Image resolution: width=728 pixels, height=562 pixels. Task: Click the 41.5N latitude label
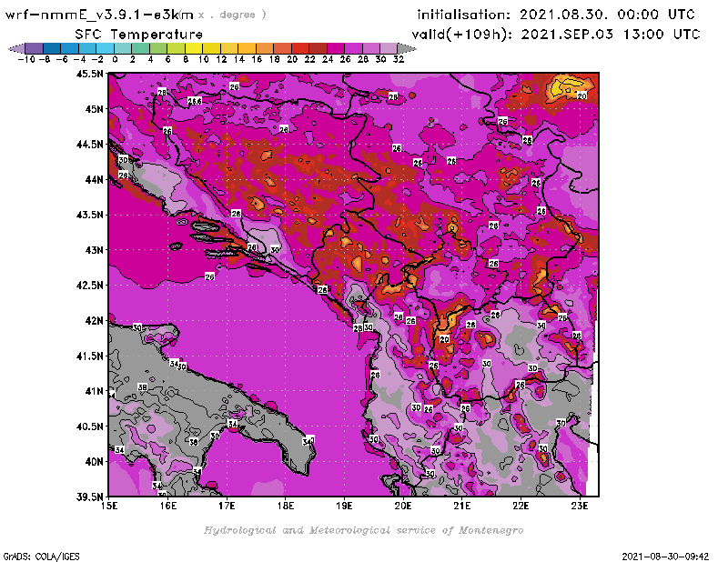pyautogui.click(x=89, y=356)
